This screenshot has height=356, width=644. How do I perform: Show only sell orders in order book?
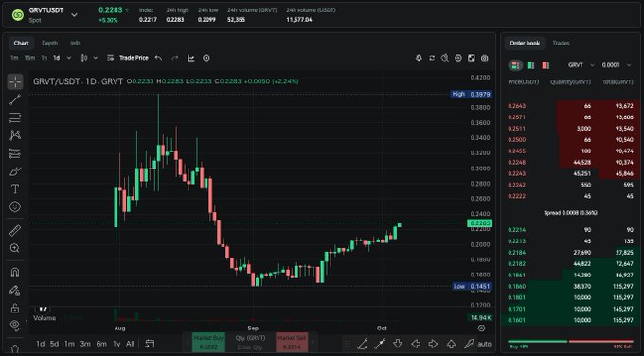(546, 65)
